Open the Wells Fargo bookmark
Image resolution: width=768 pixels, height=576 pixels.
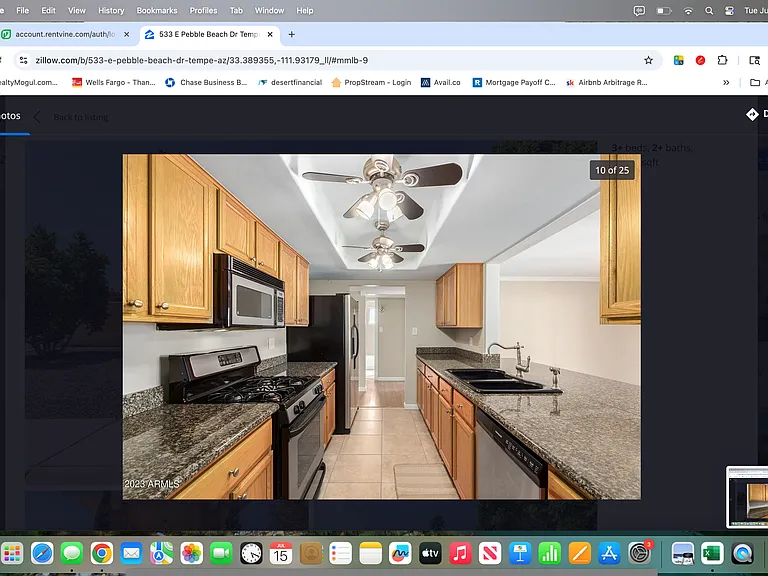pyautogui.click(x=114, y=82)
